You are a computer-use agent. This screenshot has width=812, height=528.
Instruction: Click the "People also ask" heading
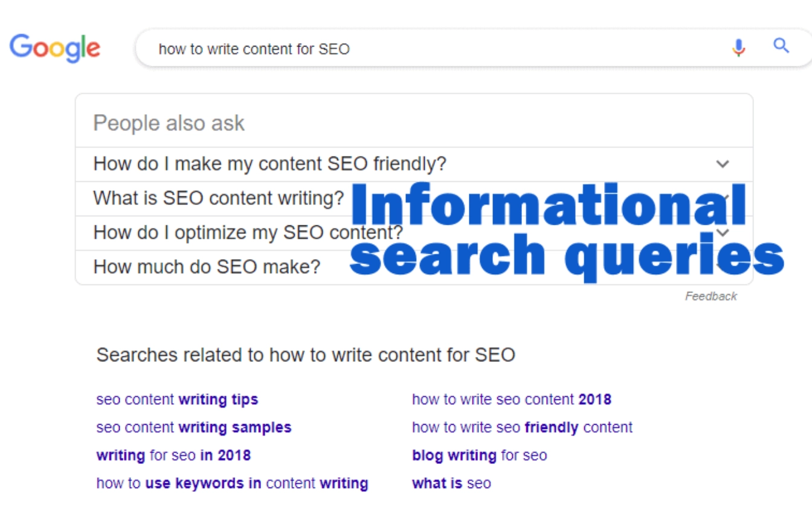click(x=169, y=123)
